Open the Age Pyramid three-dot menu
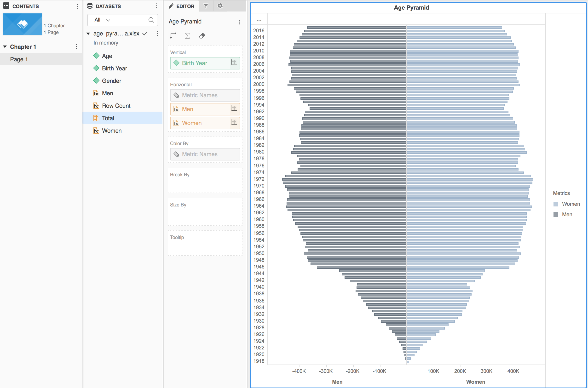 coord(239,22)
